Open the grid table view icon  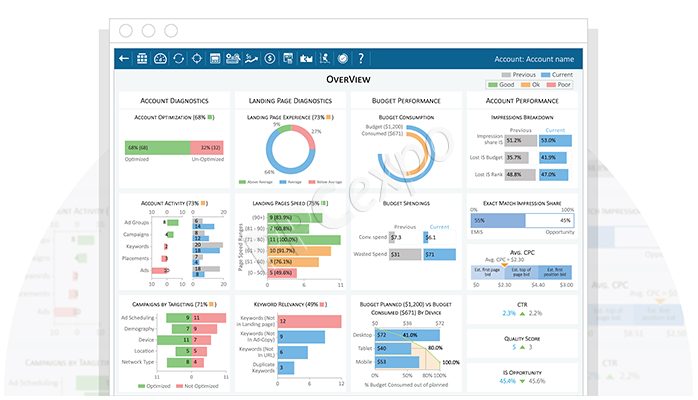(142, 58)
